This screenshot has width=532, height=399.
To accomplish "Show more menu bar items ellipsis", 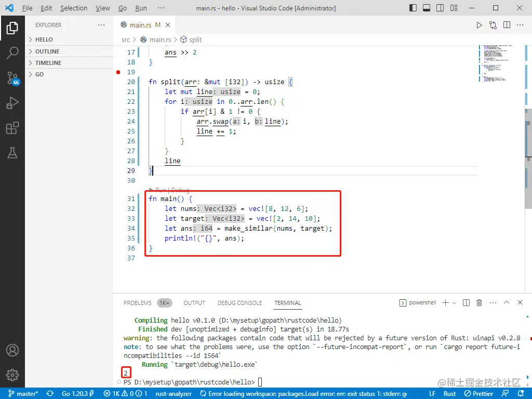I will tap(161, 8).
